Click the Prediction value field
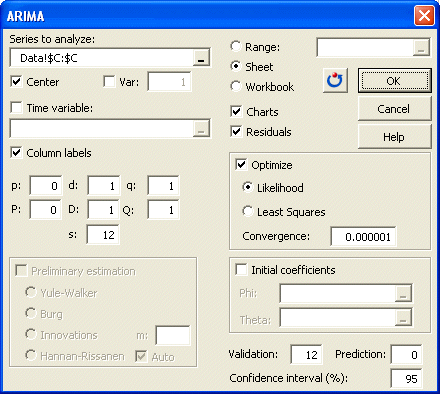Image resolution: width=440 pixels, height=394 pixels. (x=406, y=354)
